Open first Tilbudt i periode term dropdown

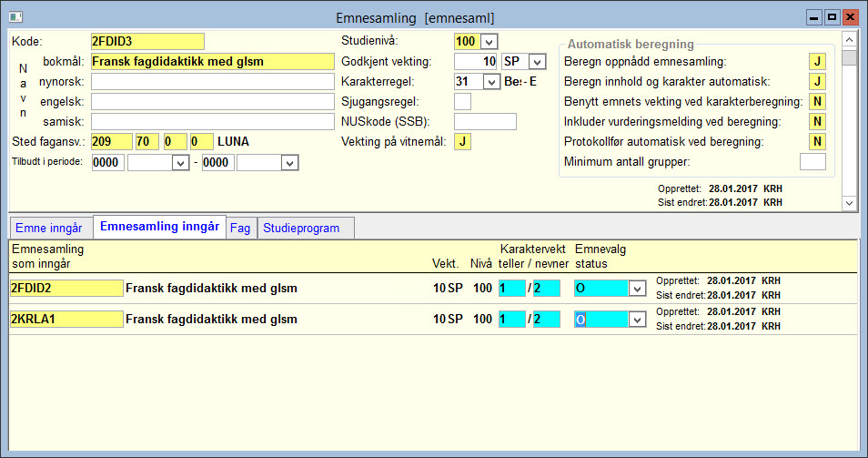click(x=180, y=163)
